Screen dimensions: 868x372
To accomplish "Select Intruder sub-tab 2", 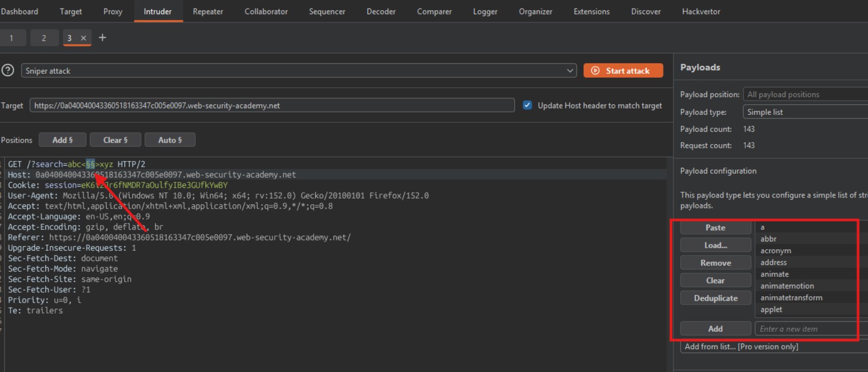I will pyautogui.click(x=44, y=38).
